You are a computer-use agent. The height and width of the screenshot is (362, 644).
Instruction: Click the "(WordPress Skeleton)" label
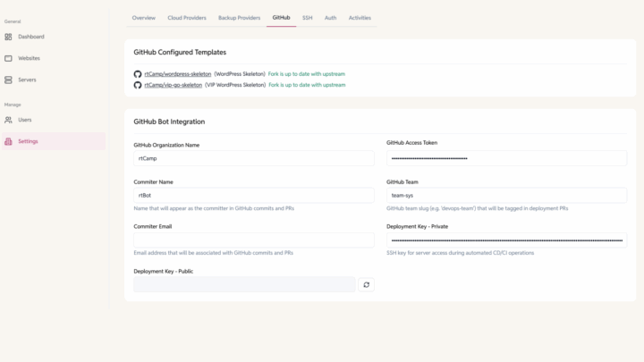(x=240, y=74)
